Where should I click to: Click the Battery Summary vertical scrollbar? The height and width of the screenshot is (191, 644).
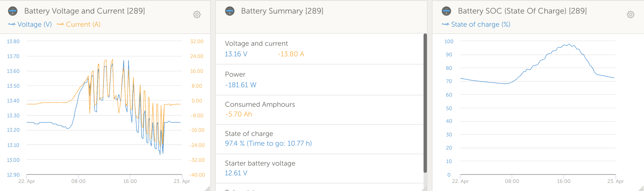(425, 102)
